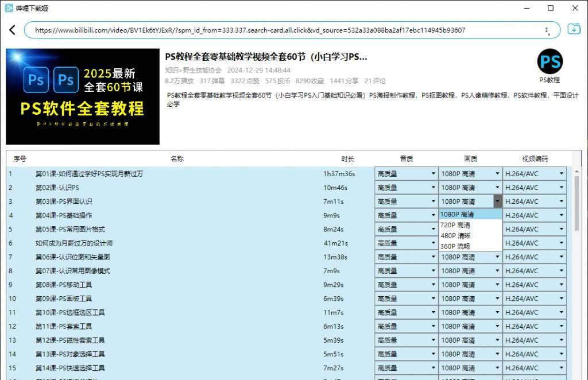Viewport: 588px width, 380px height.
Task: Choose 480P 清晰 in the dropdown list
Action: (455, 236)
